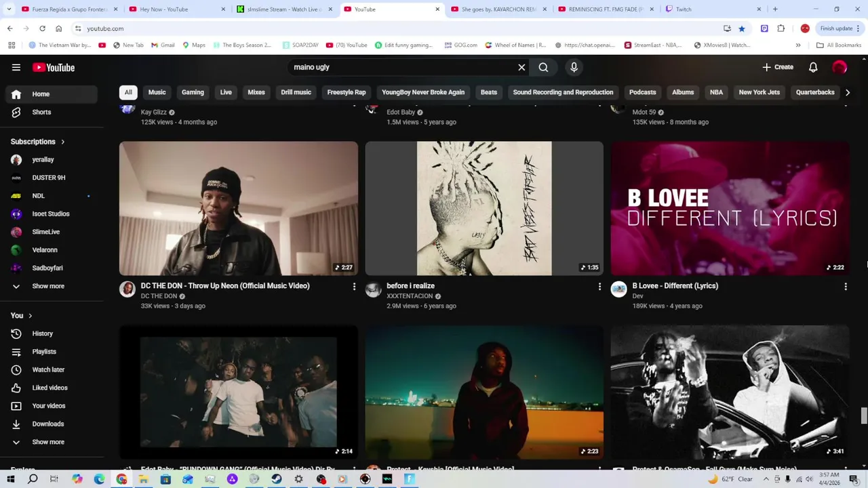
Task: Select the All filter chip
Action: click(128, 92)
